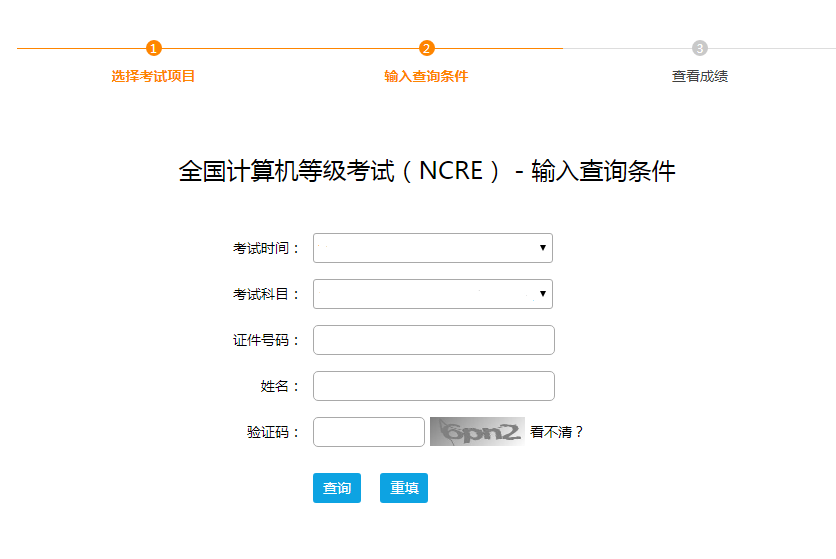Focus the 证件号码 input field
The height and width of the screenshot is (559, 836).
[434, 340]
